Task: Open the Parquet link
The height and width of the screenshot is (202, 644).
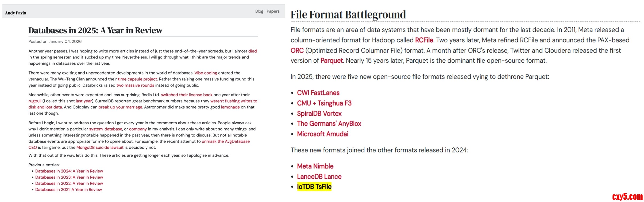Action: (x=331, y=61)
